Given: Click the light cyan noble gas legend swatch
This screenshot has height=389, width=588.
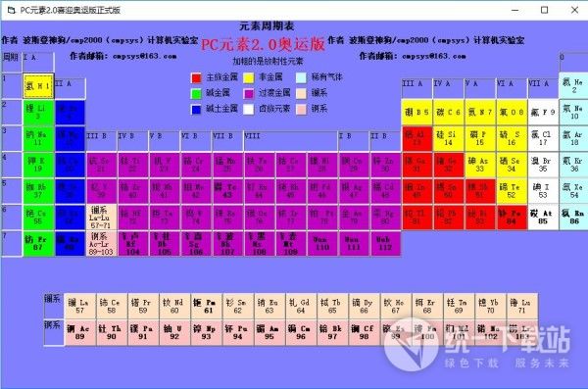Looking at the screenshot, I should click(301, 78).
